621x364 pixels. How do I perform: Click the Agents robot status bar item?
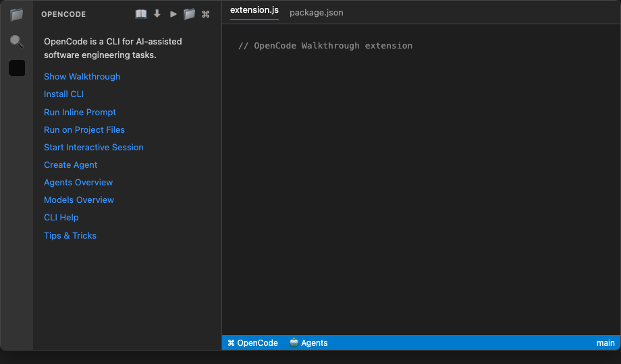pyautogui.click(x=308, y=343)
